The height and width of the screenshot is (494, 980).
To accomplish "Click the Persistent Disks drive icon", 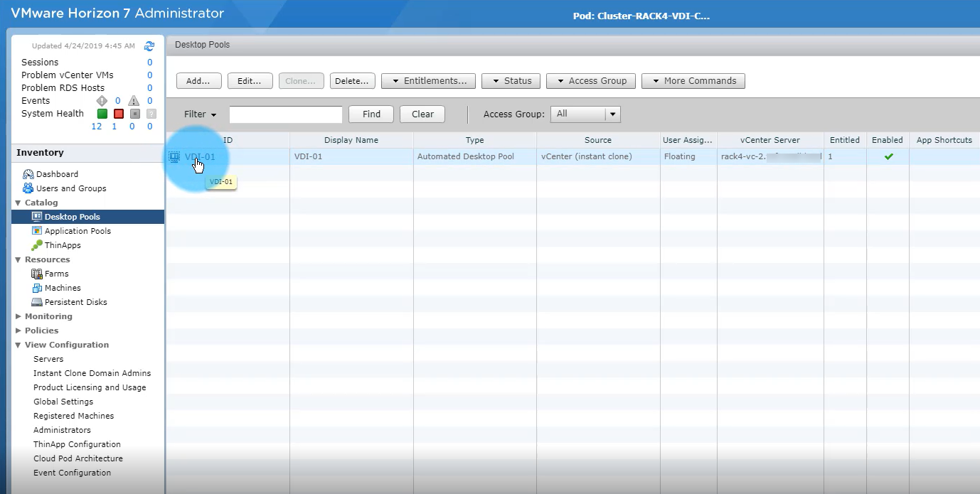I will [37, 302].
